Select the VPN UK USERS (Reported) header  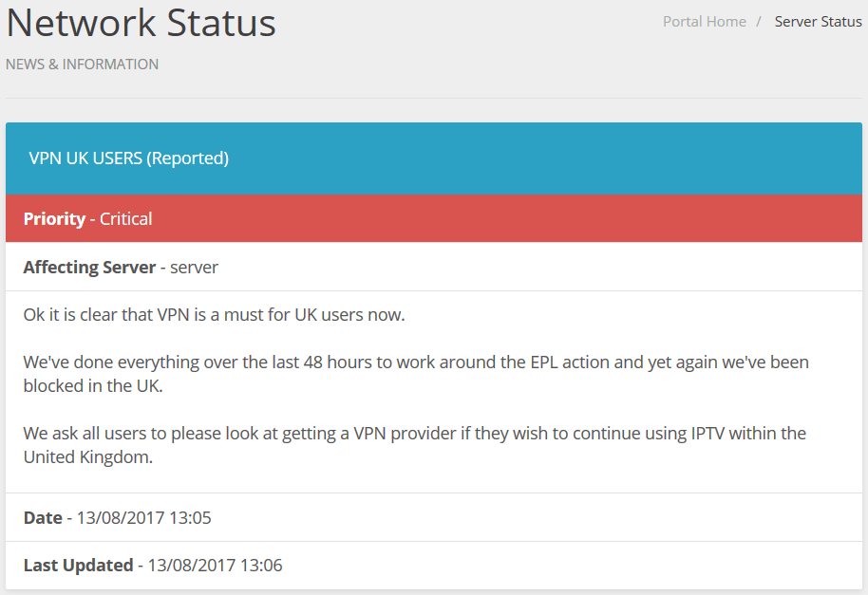tap(434, 158)
